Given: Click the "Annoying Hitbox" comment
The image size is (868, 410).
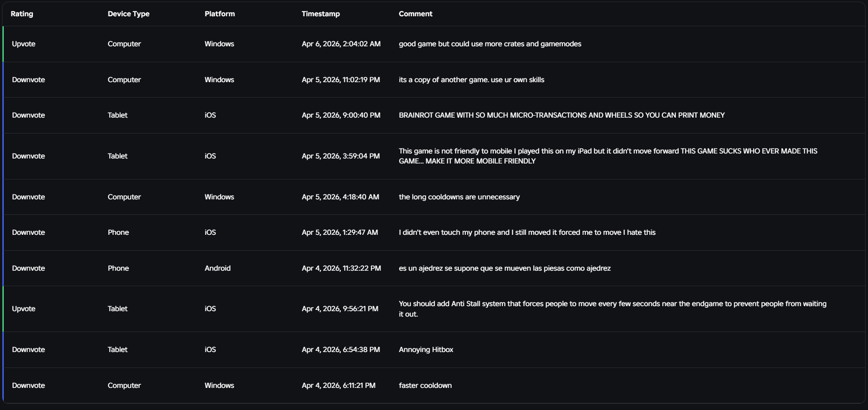Looking at the screenshot, I should coord(425,350).
